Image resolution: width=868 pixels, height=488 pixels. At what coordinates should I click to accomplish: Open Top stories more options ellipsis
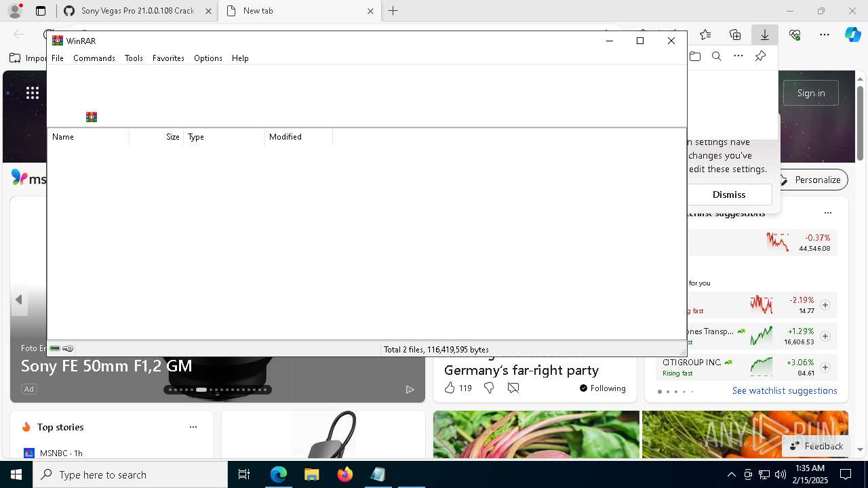(x=193, y=427)
